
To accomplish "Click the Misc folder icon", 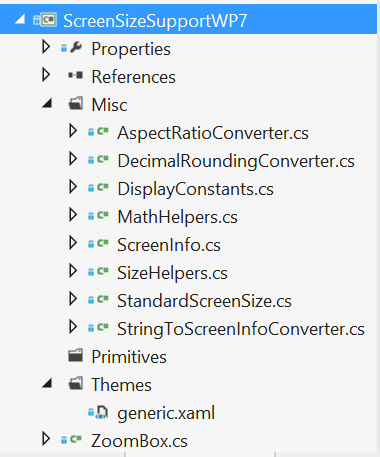I will point(76,104).
